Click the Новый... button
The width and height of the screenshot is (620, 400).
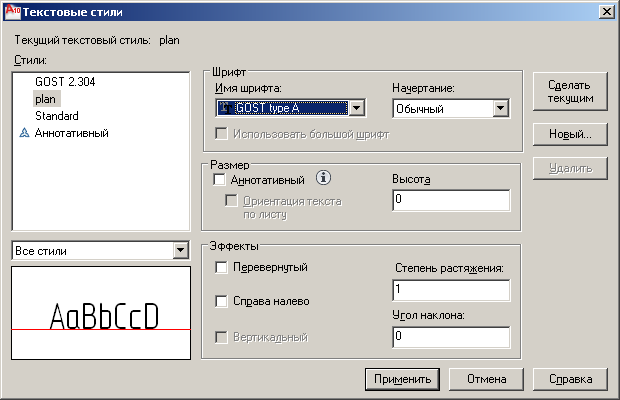pos(570,134)
